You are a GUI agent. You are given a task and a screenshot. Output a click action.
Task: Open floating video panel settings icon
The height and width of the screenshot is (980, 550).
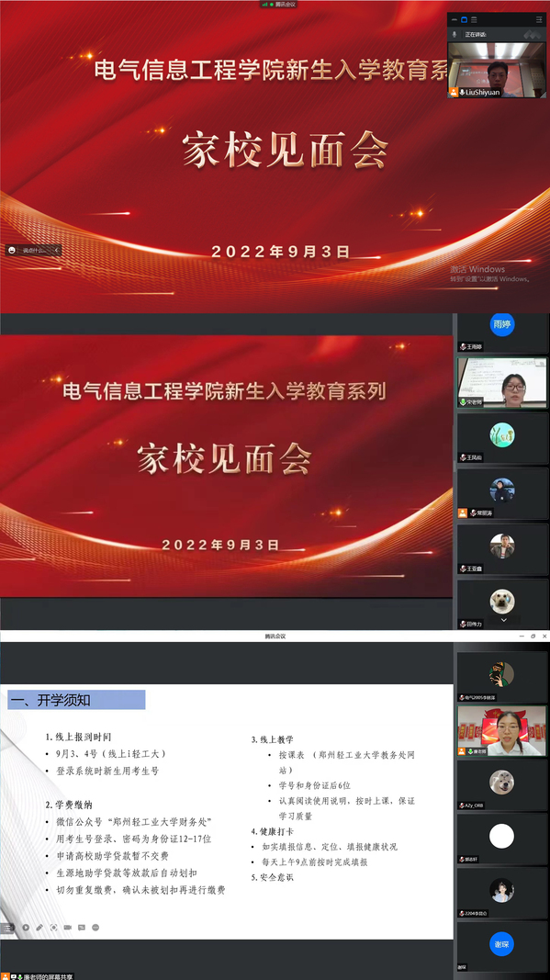539,19
